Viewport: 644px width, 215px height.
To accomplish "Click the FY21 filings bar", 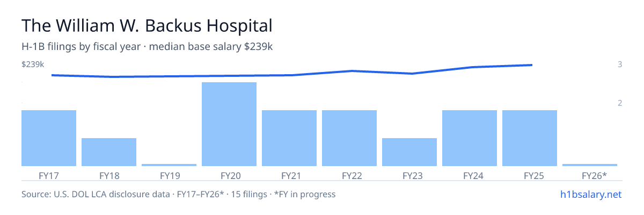I will pyautogui.click(x=289, y=138).
